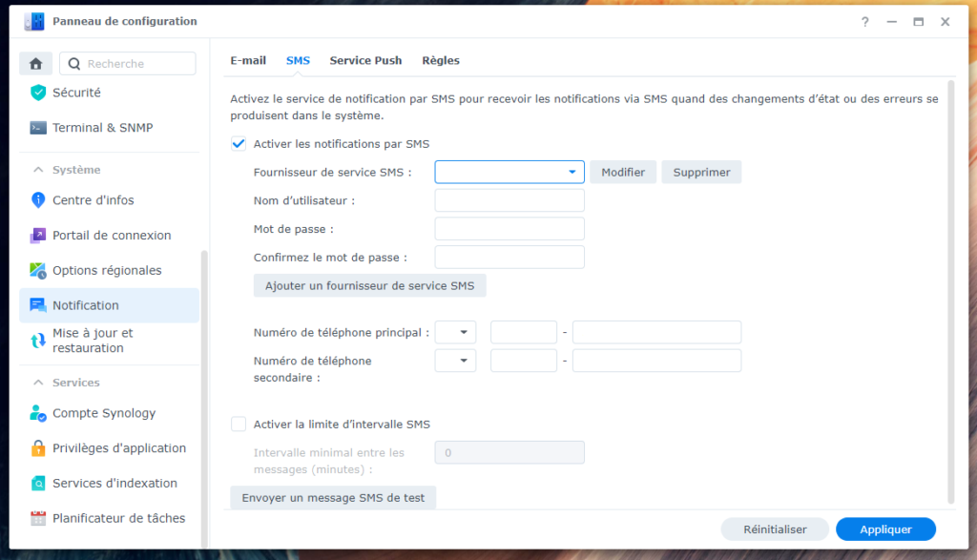Open Planificateur de tâches
The width and height of the screenshot is (977, 560).
[x=118, y=518]
